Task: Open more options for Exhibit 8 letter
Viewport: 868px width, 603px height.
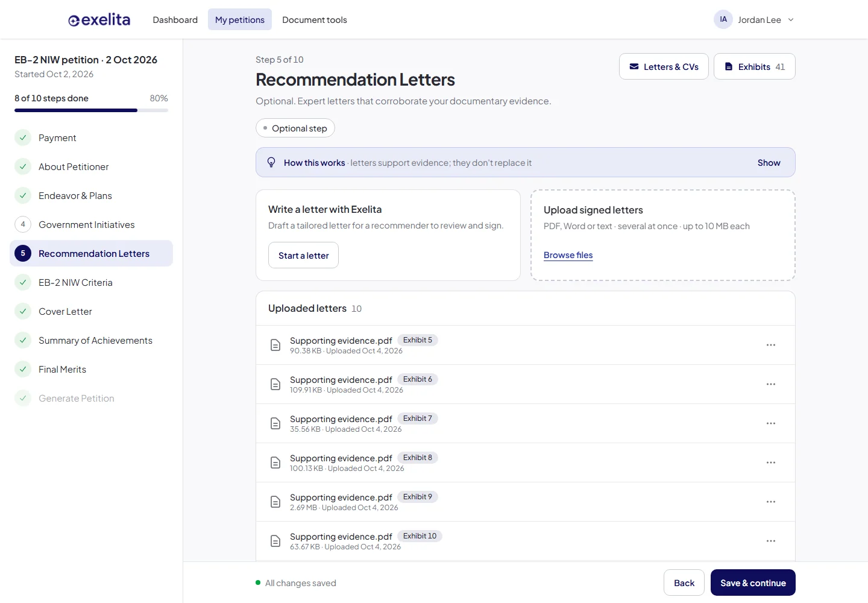Action: 771,463
